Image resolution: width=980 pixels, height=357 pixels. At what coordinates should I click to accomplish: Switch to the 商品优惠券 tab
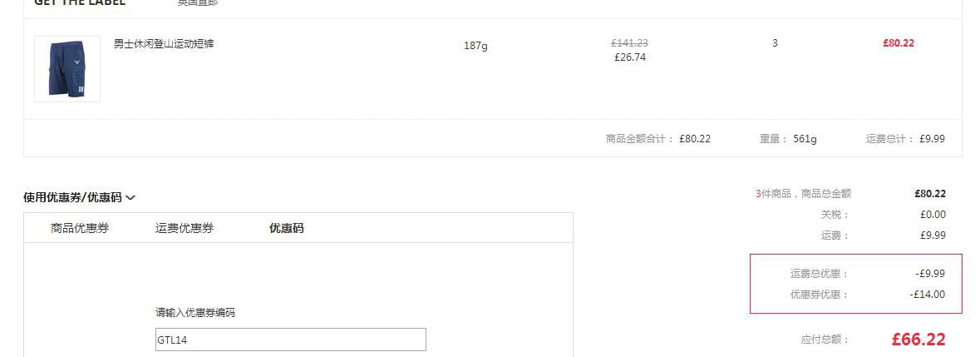tap(80, 228)
